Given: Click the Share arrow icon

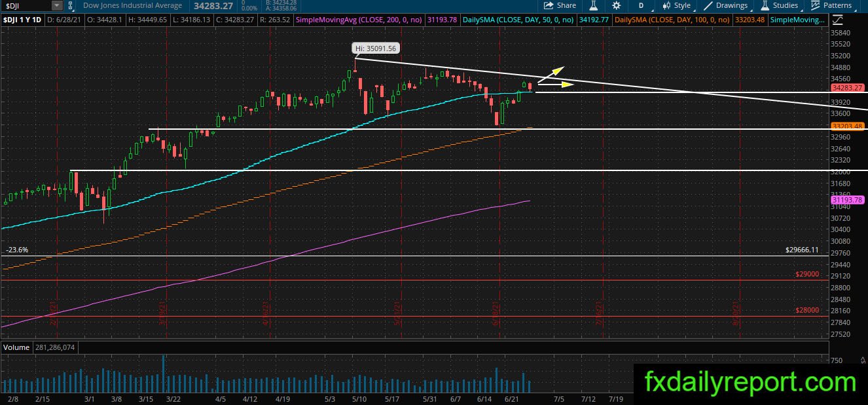Looking at the screenshot, I should coord(549,5).
